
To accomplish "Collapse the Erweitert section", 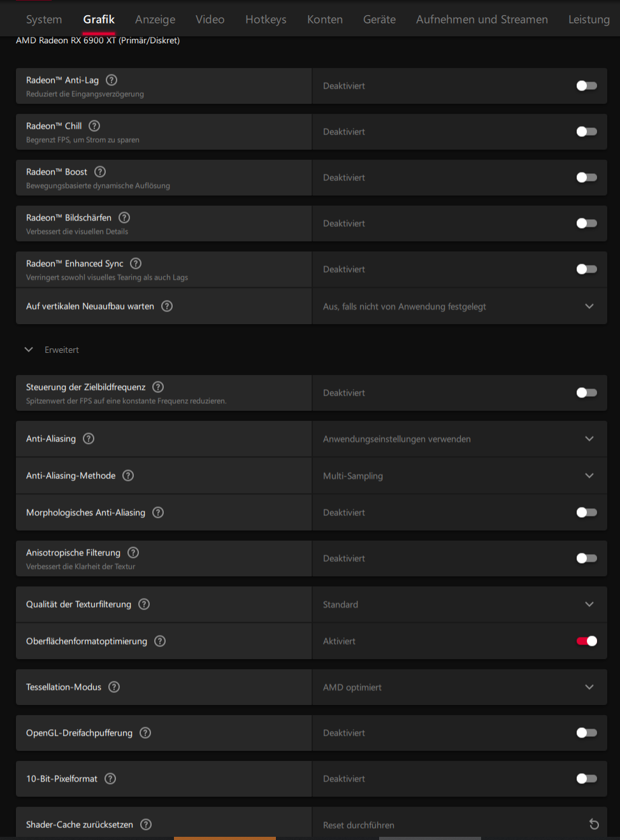I will click(29, 350).
